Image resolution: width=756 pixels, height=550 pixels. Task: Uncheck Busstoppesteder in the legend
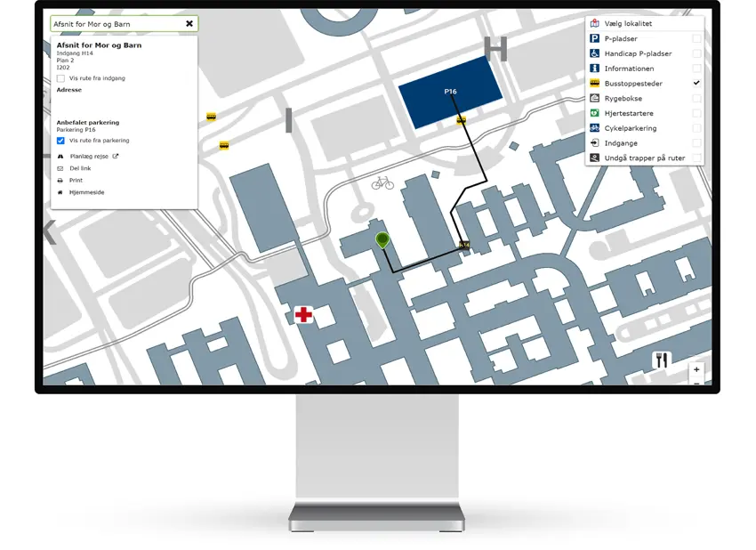pyautogui.click(x=696, y=83)
